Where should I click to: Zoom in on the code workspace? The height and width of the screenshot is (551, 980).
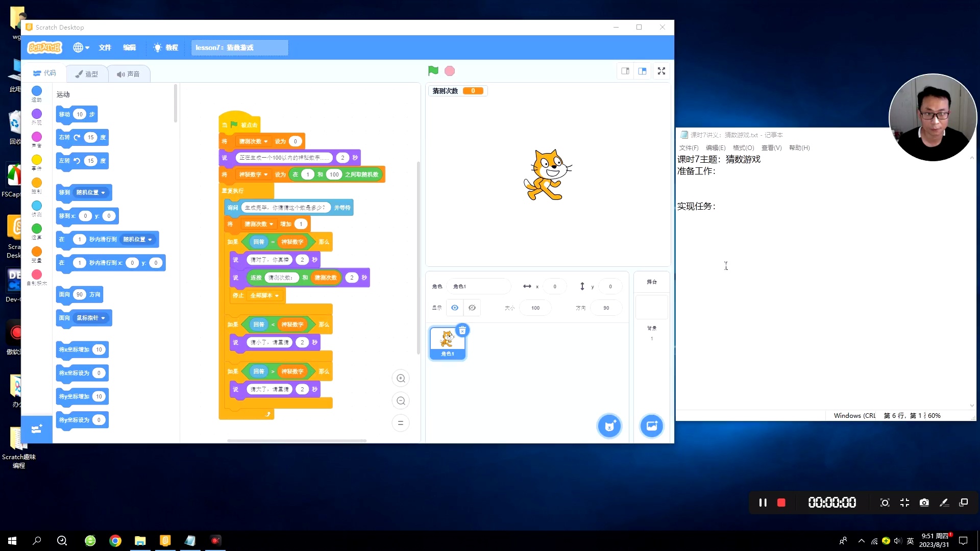click(x=401, y=378)
